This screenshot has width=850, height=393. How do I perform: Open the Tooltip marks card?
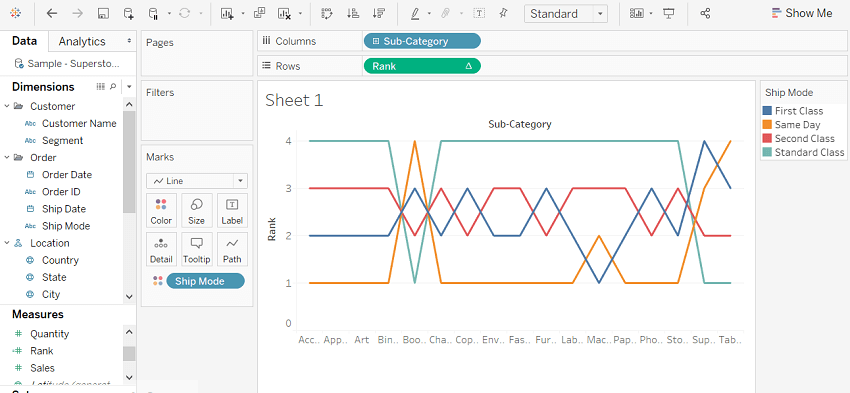pos(196,249)
